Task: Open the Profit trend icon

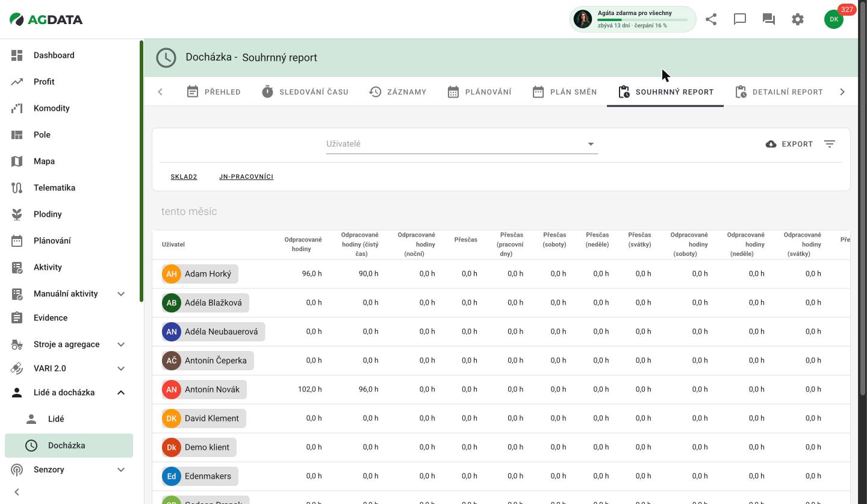Action: [x=17, y=82]
